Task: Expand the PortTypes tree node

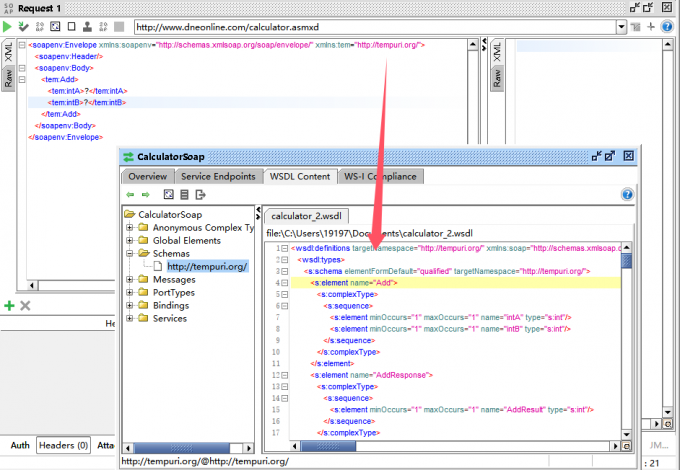Action: (129, 292)
